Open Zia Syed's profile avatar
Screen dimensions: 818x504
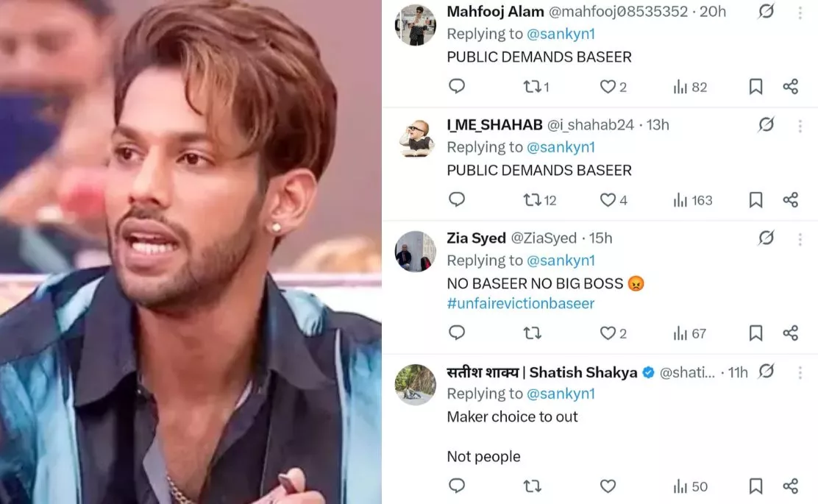[416, 252]
